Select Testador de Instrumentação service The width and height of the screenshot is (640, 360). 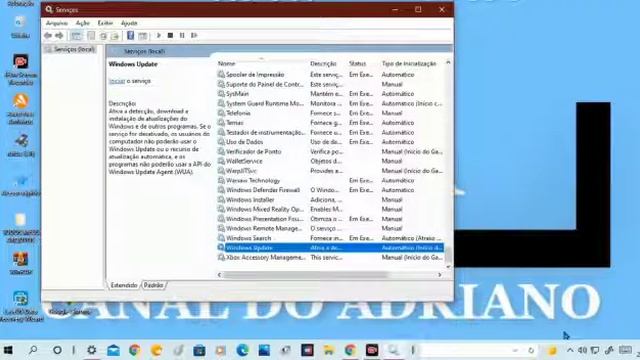331,133
